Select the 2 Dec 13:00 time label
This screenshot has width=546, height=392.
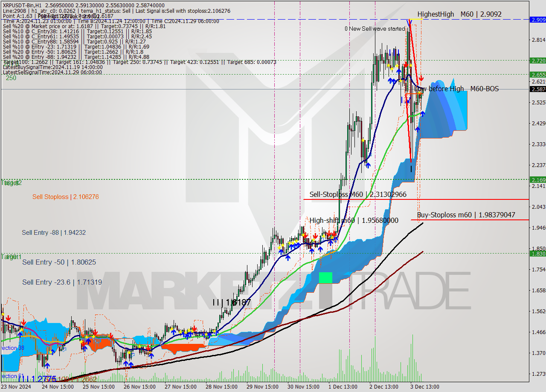[x=383, y=387]
